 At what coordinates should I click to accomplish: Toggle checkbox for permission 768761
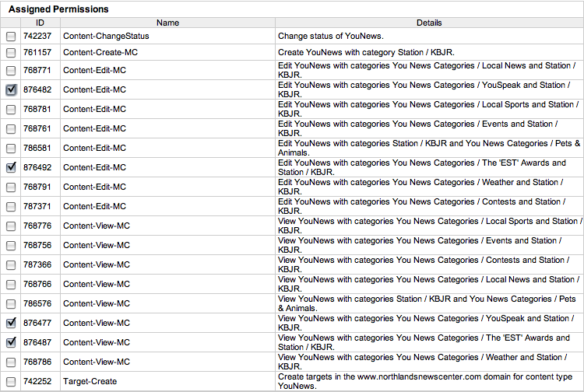(x=11, y=129)
